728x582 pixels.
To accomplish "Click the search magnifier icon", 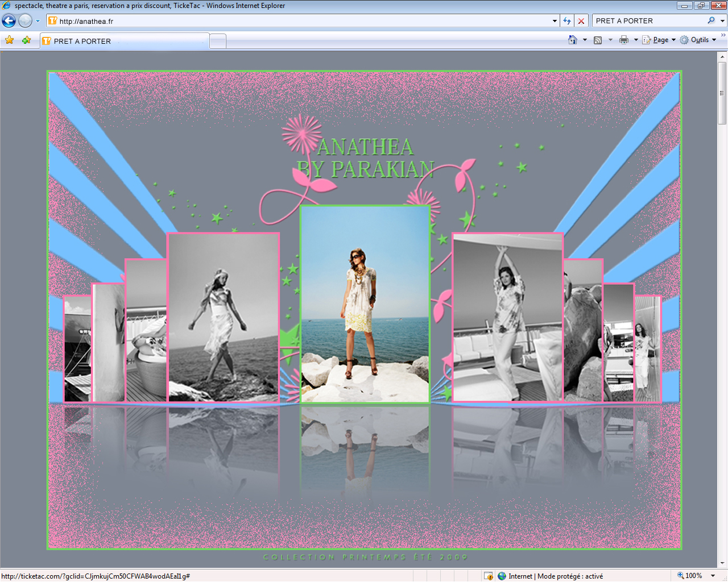I will point(711,20).
